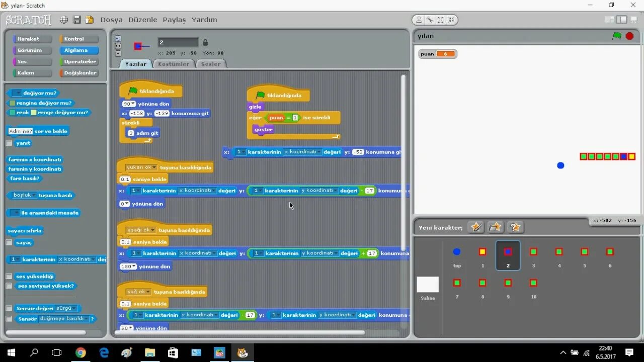
Task: Open the Paylaş menu
Action: point(174,20)
